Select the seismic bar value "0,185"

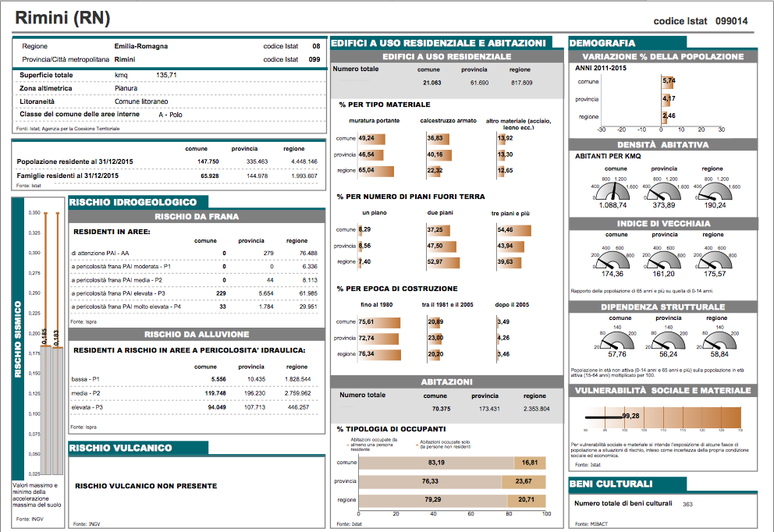coord(44,336)
